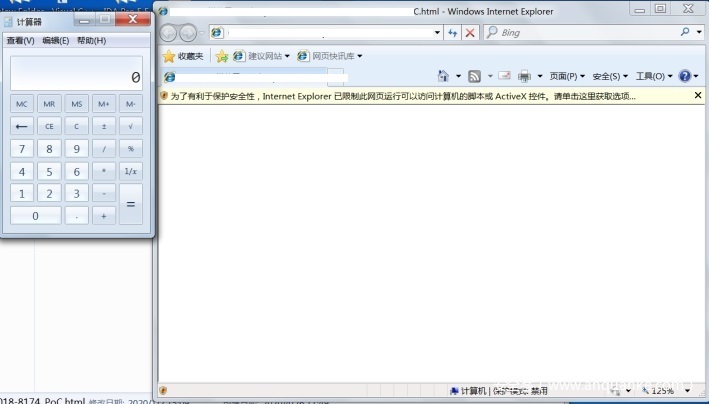Click the RSS Feeds icon

474,76
